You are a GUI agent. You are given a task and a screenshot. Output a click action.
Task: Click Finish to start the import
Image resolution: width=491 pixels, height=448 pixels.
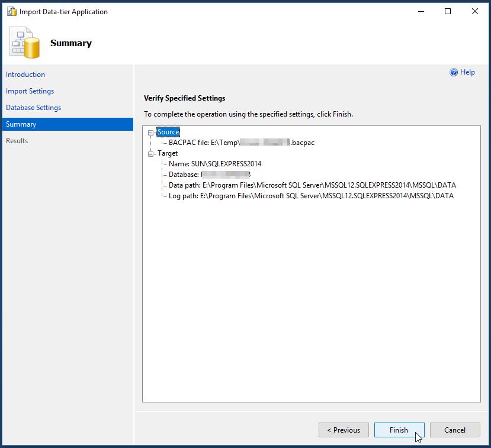[x=399, y=430]
